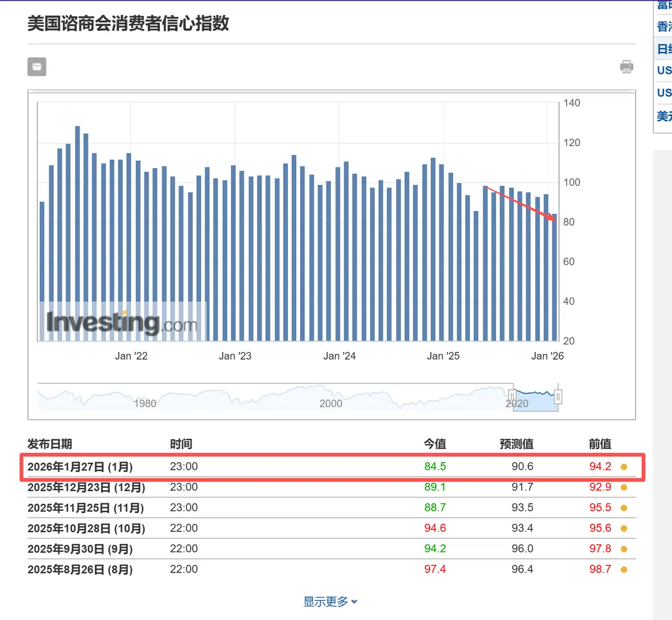Image resolution: width=672 pixels, height=620 pixels.
Task: Click the forecast value 93.4
Action: click(522, 528)
